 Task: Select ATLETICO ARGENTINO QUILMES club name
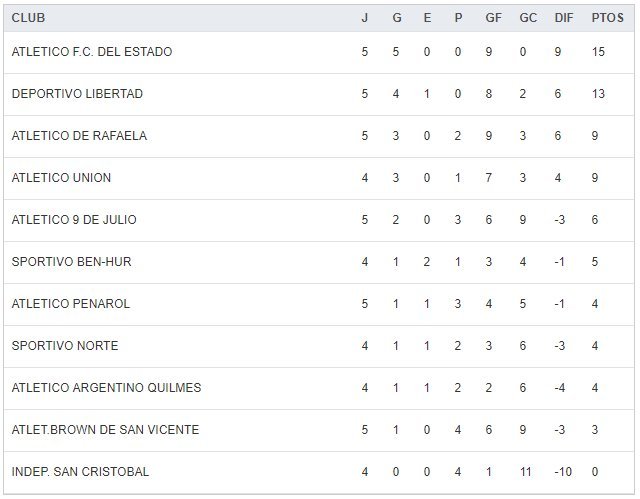107,388
